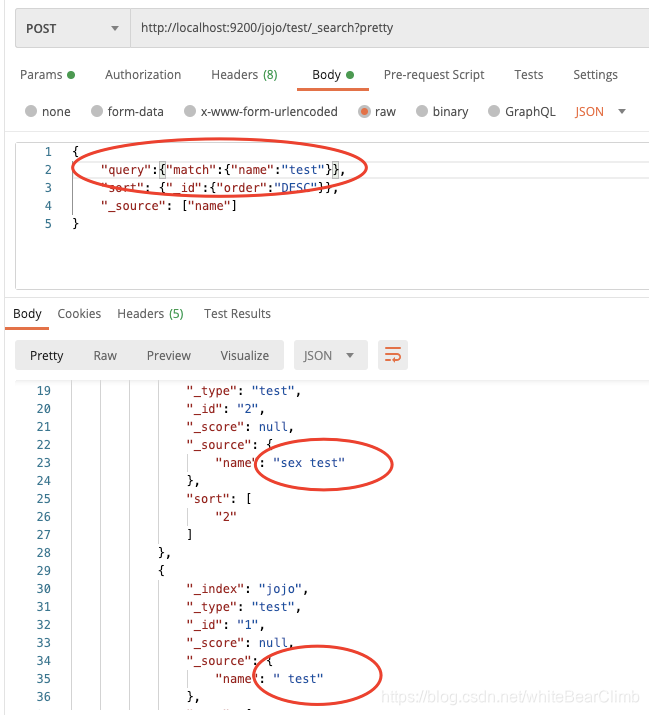Open the Test Results tab

coord(237,314)
